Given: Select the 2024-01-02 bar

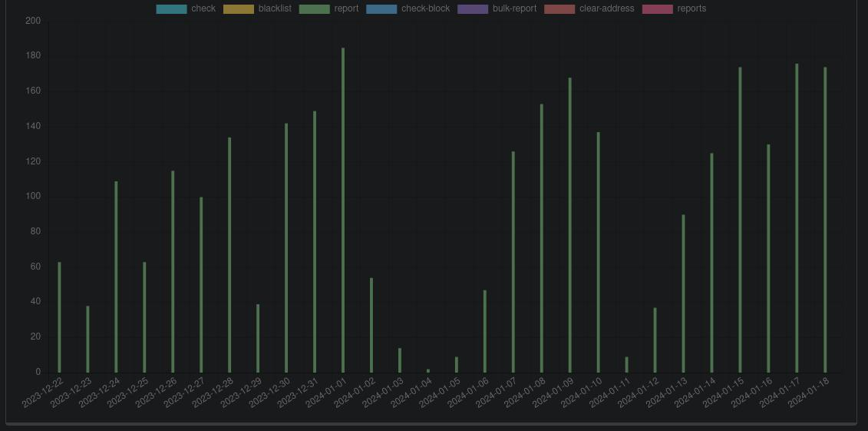Looking at the screenshot, I should pyautogui.click(x=371, y=325).
